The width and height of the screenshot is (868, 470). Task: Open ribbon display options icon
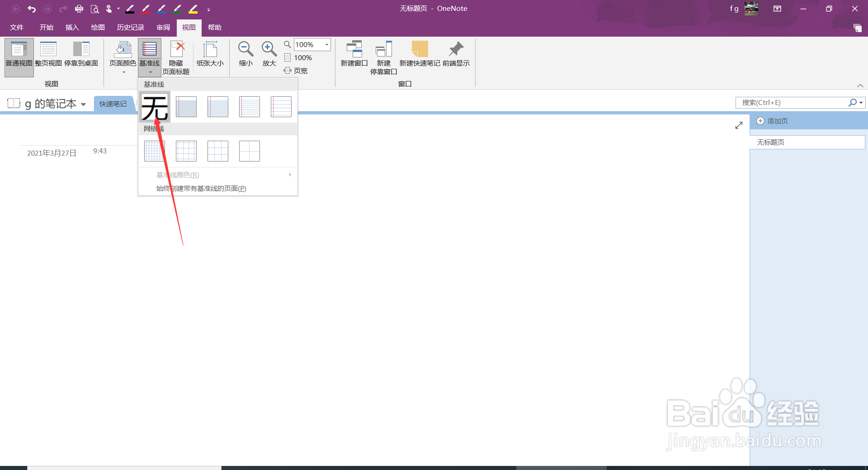coord(777,9)
